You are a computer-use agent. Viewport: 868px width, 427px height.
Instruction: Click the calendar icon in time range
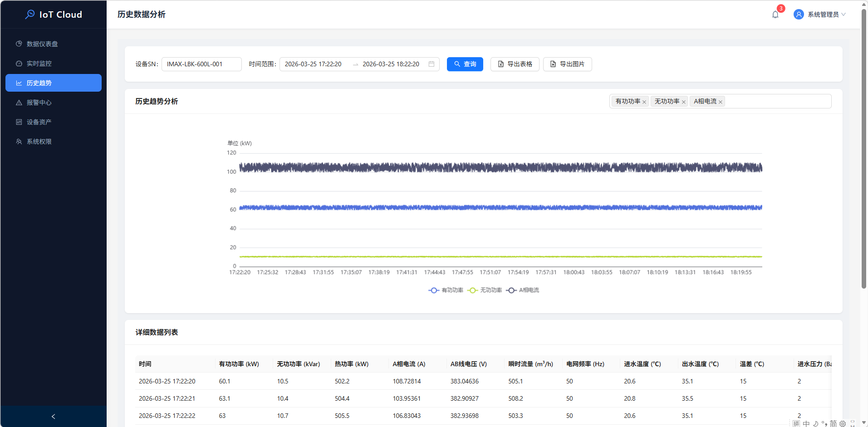coord(431,64)
